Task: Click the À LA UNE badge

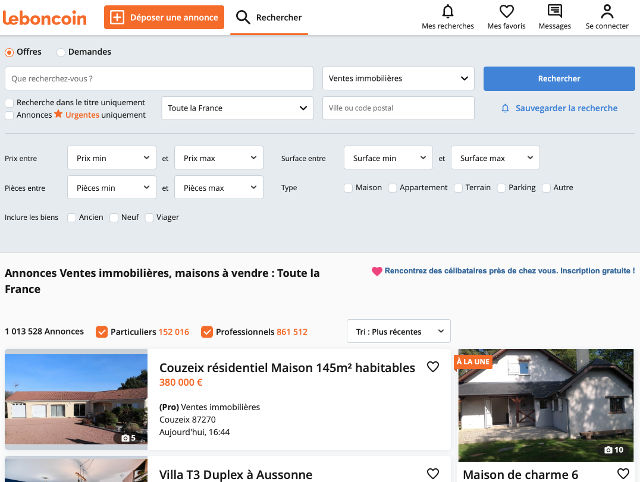Action: 473,362
